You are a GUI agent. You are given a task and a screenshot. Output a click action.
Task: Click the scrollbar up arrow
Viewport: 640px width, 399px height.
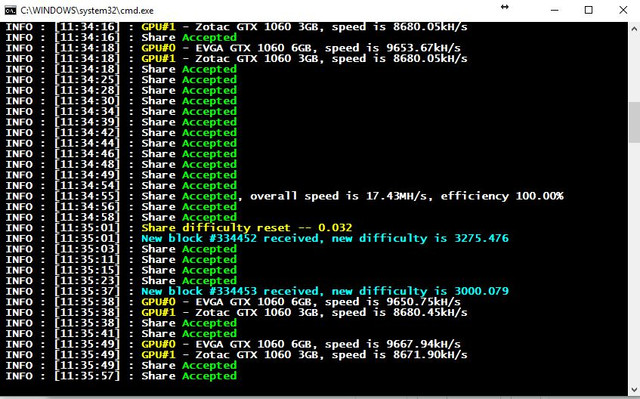point(634,29)
